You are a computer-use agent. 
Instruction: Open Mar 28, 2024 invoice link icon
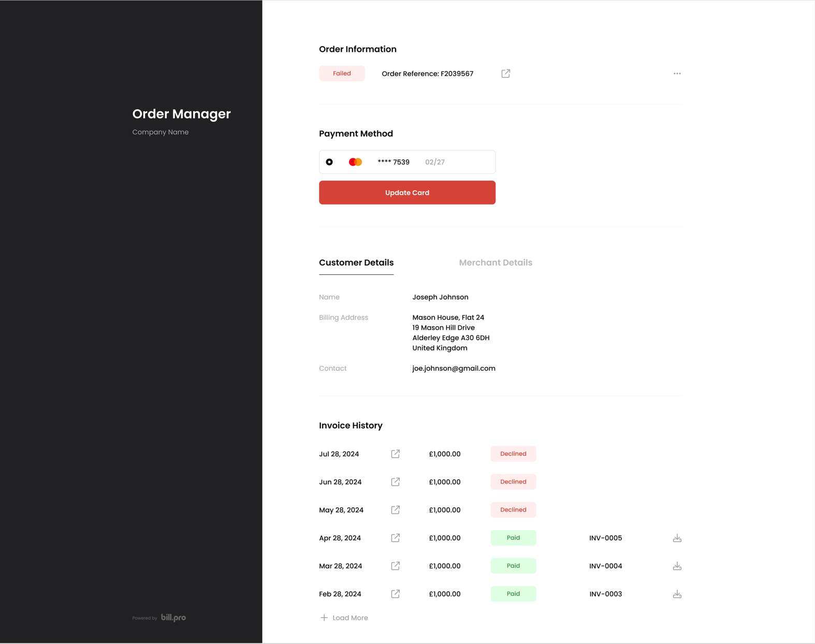(x=396, y=566)
